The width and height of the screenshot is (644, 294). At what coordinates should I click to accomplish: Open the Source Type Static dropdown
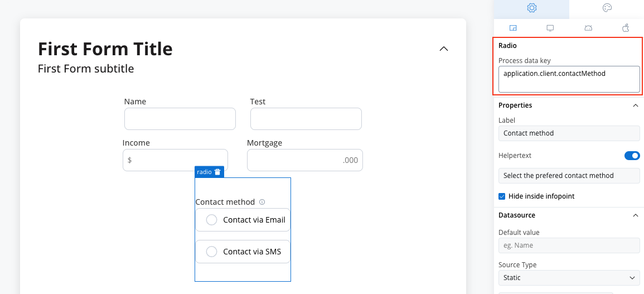click(x=569, y=278)
